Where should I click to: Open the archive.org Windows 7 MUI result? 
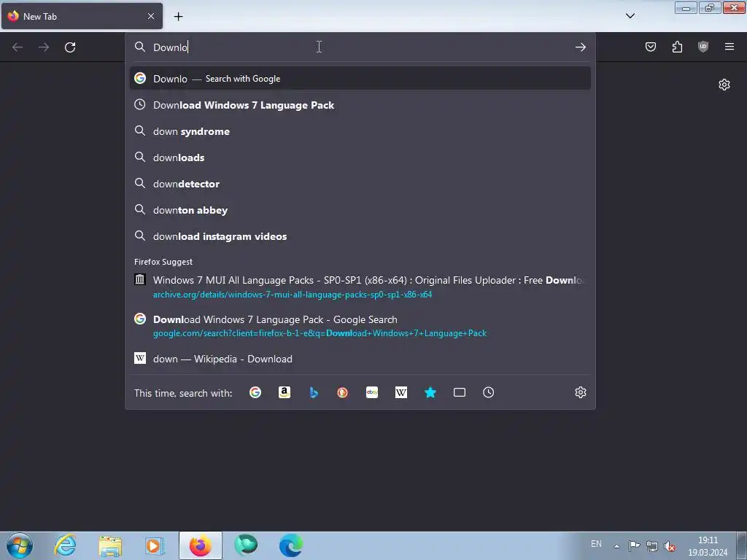click(x=360, y=287)
